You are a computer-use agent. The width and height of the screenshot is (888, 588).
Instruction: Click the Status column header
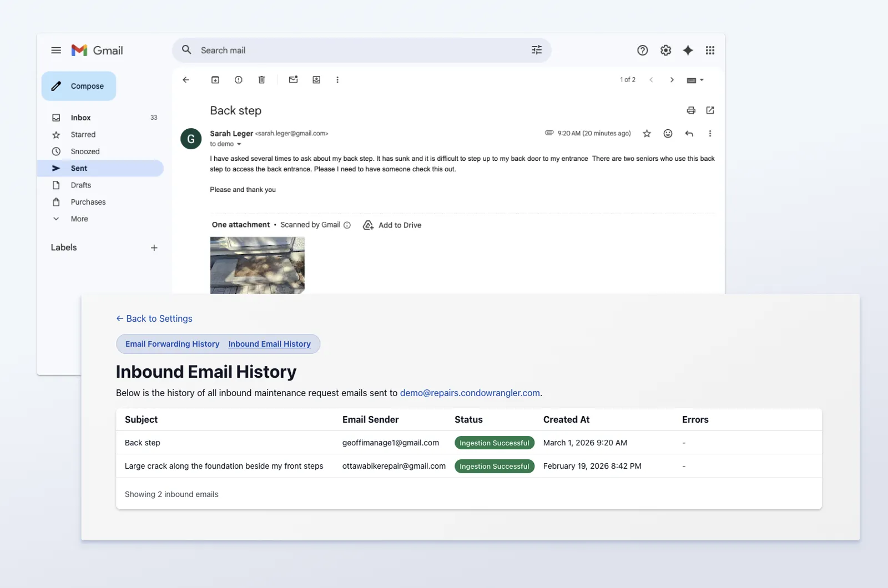469,419
